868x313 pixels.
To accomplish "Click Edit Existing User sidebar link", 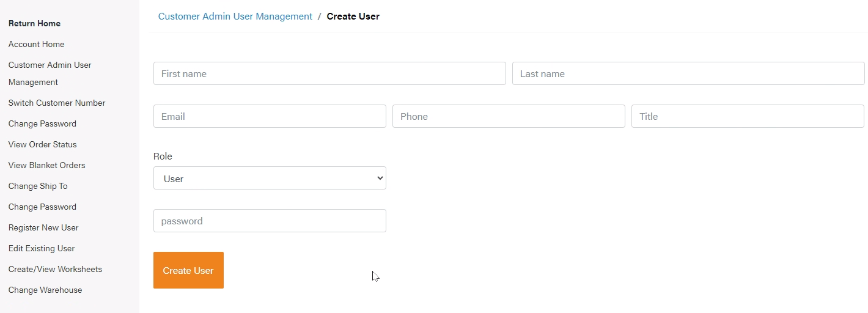I will tap(42, 248).
